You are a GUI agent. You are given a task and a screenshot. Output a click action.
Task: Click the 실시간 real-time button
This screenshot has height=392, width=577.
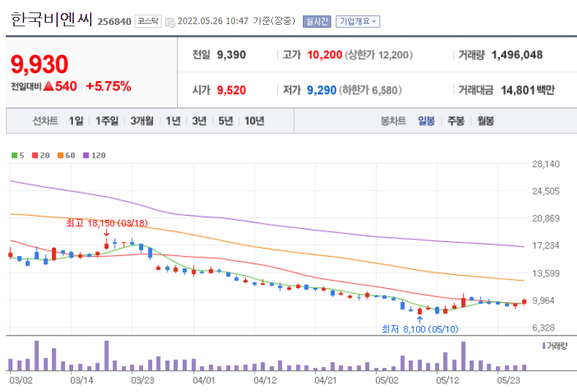tap(317, 21)
